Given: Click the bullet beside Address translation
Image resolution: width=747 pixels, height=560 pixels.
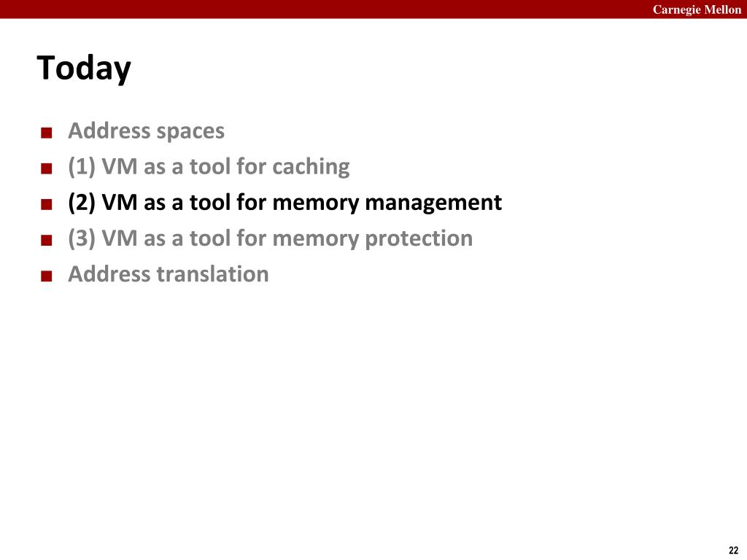Looking at the screenshot, I should tap(46, 276).
